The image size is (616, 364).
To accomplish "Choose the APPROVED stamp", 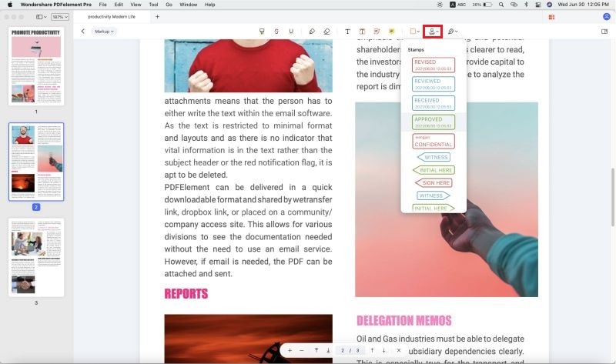I will [434, 122].
